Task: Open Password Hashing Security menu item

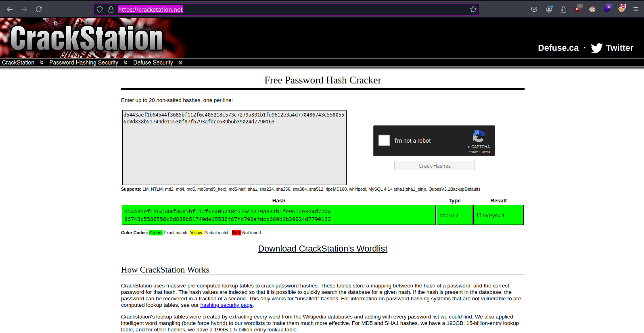Action: coord(84,62)
